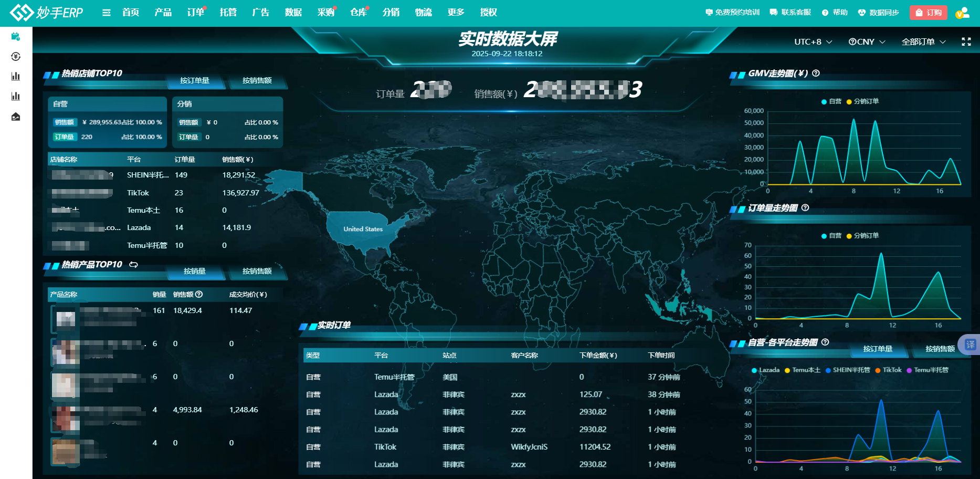Screen dimensions: 980x479
Task: Switch platform trend to 按订单量 tab
Action: 878,349
